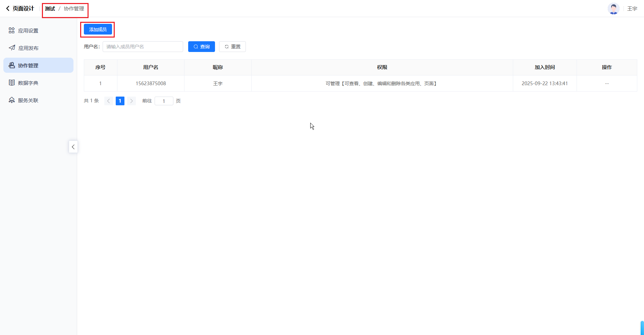Screen dimensions: 644x335
Task: Click the 协作管理 user icon
Action: click(12, 65)
